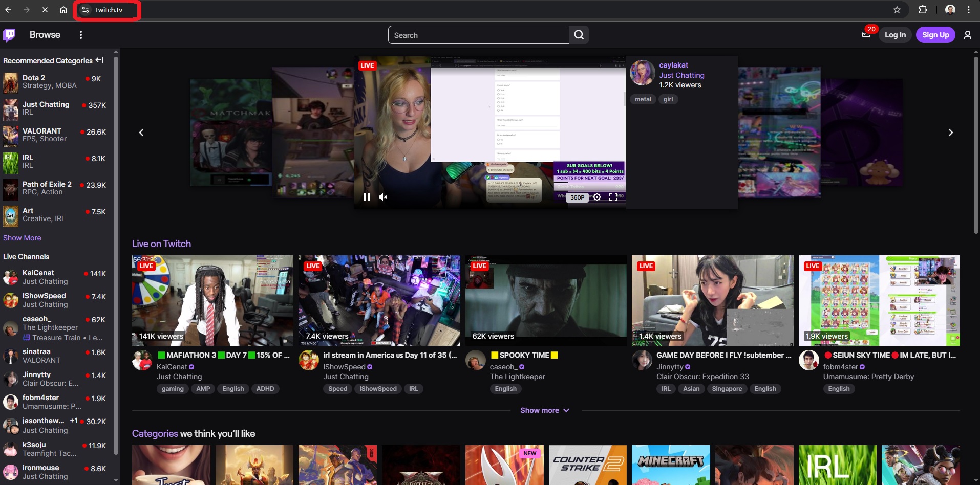Click KaiCenat's avatar beside the MAFIATHON title
The height and width of the screenshot is (485, 980).
pos(142,361)
